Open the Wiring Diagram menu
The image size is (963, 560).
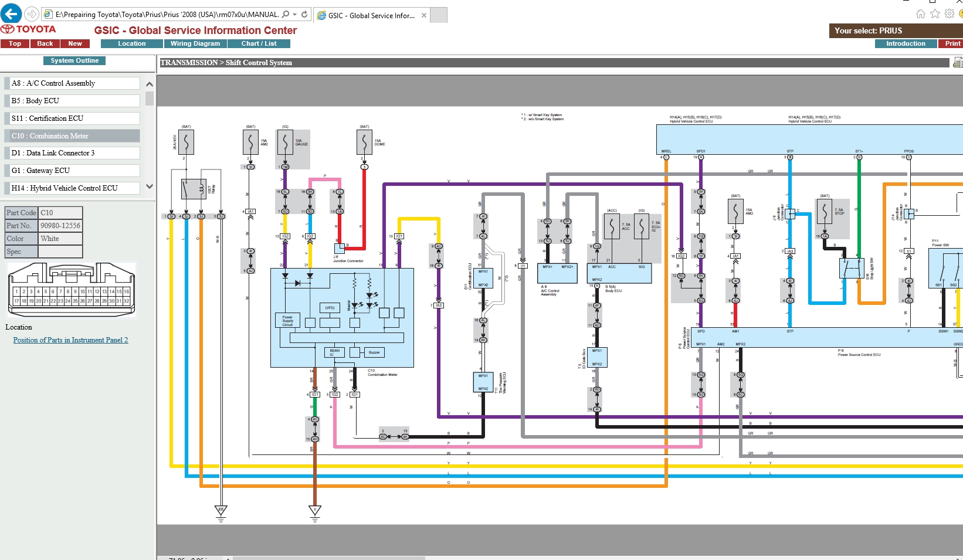point(195,43)
